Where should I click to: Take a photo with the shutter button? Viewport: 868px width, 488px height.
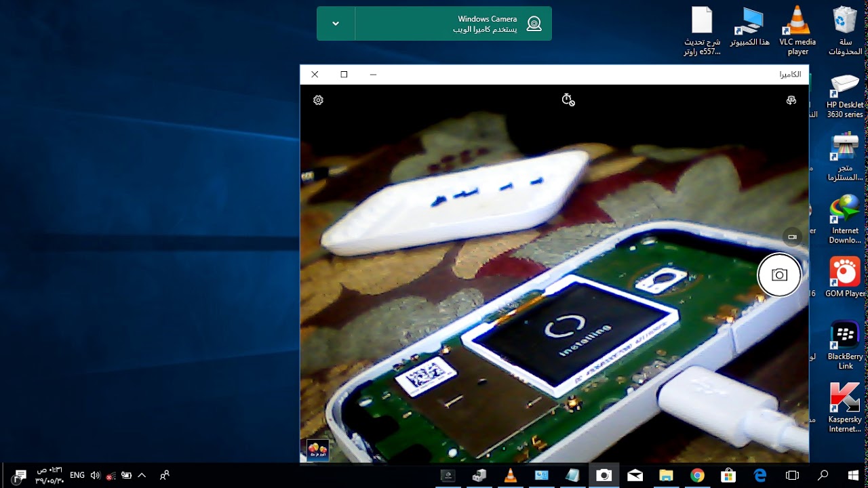point(779,274)
